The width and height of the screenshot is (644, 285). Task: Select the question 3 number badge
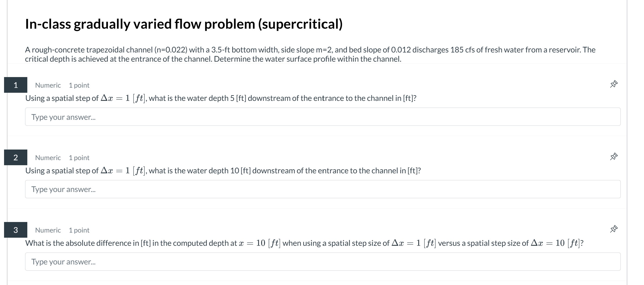(16, 230)
